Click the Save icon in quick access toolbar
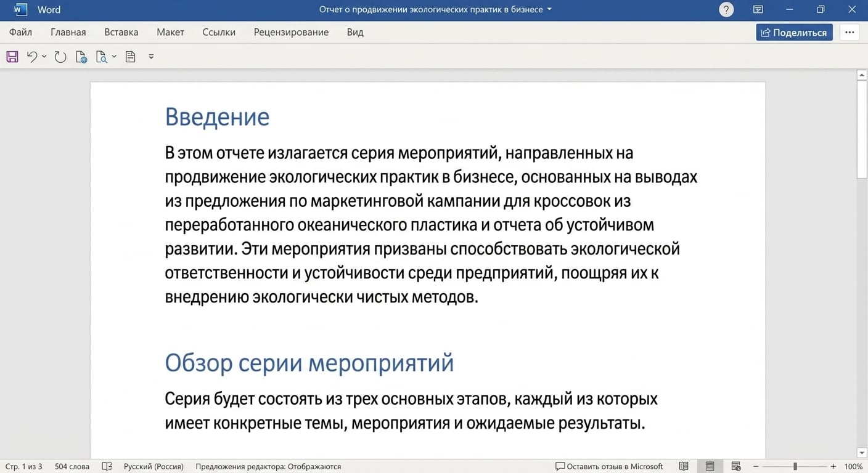The width and height of the screenshot is (868, 473). coord(12,57)
